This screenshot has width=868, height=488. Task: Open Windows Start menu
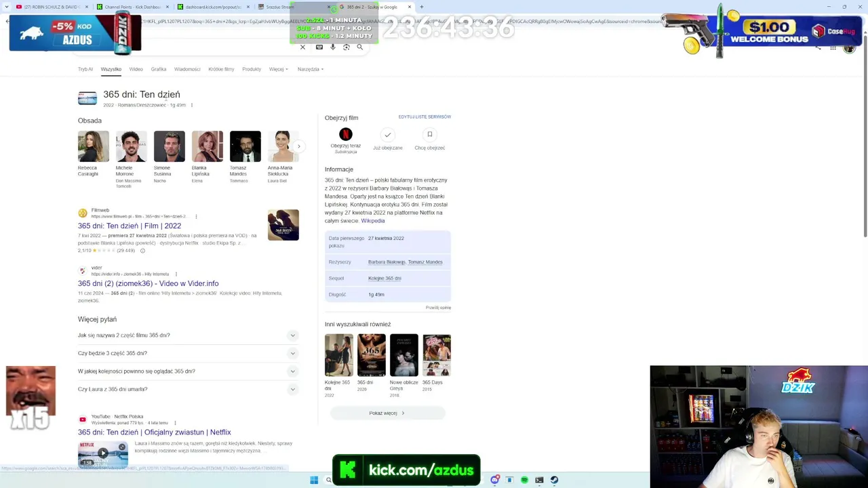click(x=314, y=481)
